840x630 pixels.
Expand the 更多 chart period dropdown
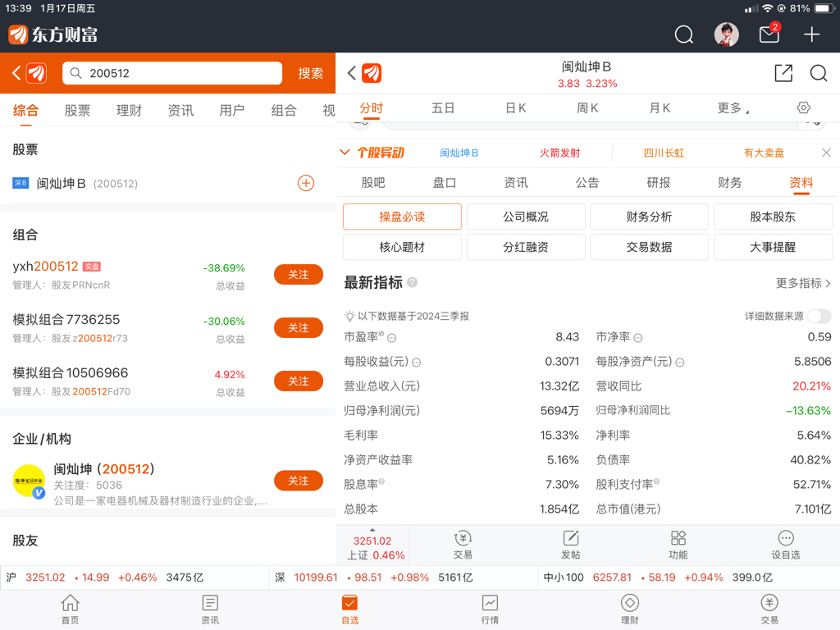click(733, 108)
